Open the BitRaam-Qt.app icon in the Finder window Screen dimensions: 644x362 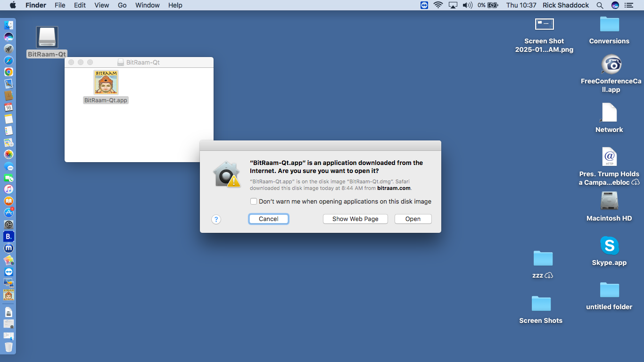(x=106, y=83)
